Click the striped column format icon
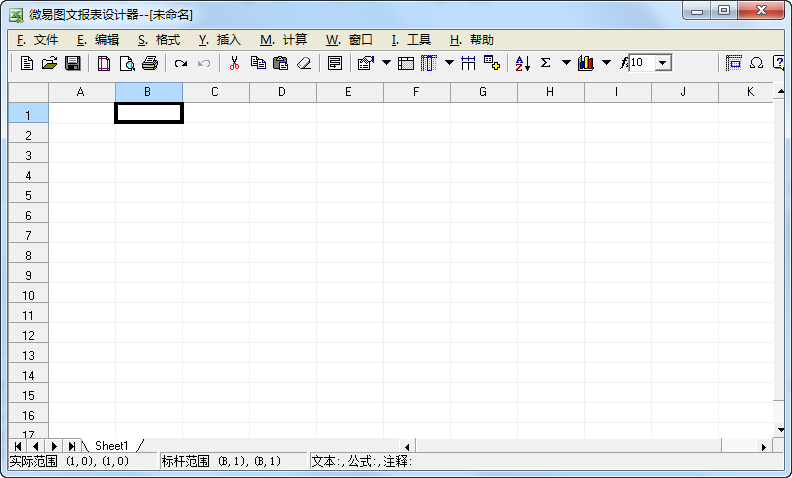This screenshot has height=478, width=792. (429, 63)
